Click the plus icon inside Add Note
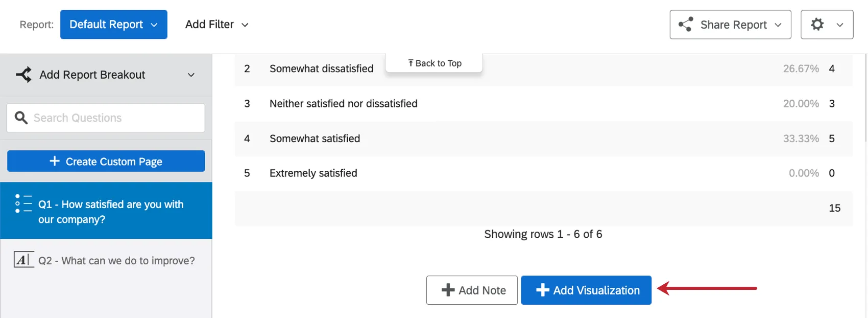Image resolution: width=868 pixels, height=318 pixels. coord(448,290)
